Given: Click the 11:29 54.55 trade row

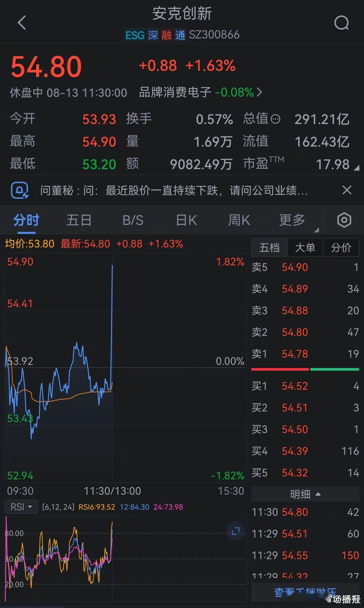Looking at the screenshot, I should coord(305,555).
